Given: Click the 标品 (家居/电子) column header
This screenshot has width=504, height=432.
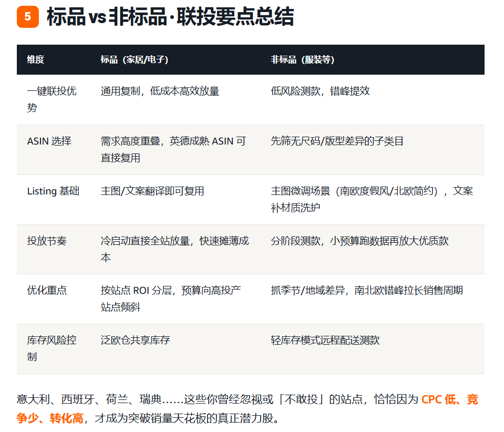Looking at the screenshot, I should pos(135,60).
